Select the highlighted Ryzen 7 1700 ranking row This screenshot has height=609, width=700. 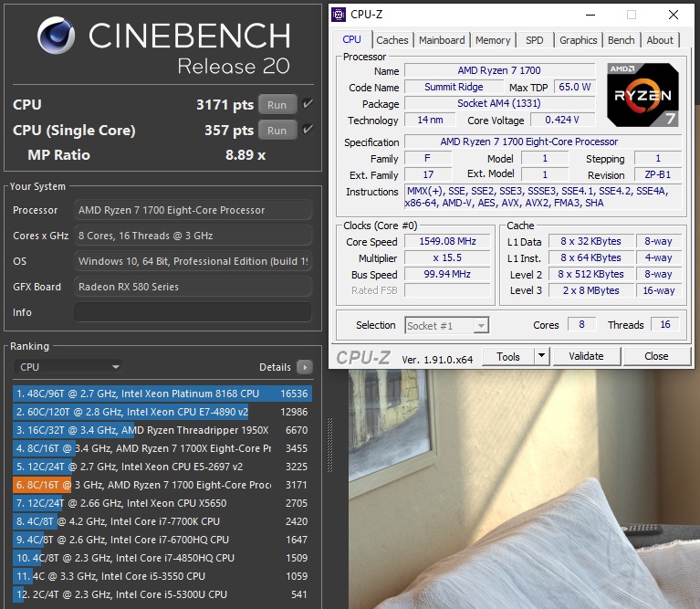tap(162, 485)
